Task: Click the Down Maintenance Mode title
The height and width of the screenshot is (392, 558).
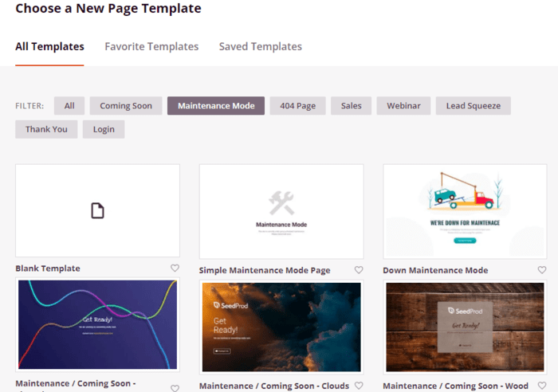Action: click(x=435, y=270)
